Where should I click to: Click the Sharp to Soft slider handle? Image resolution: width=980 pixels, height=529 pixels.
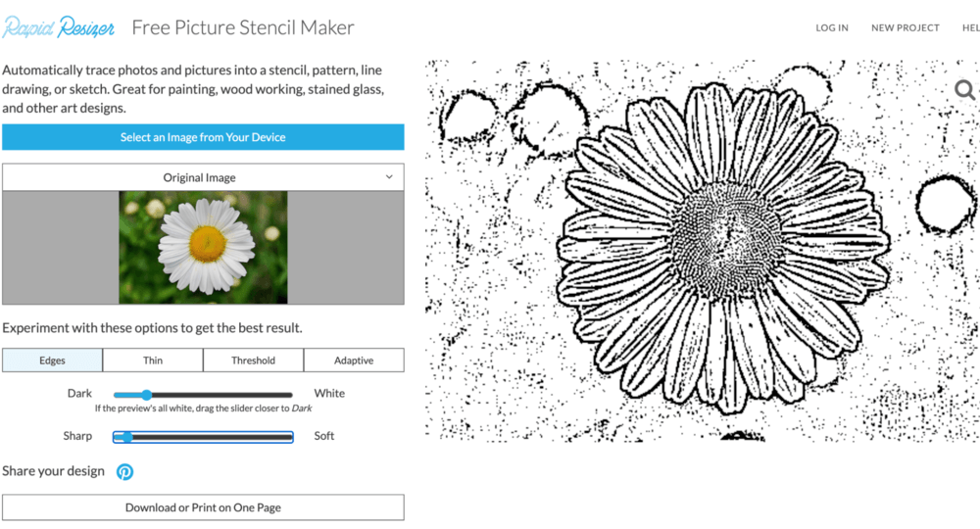click(126, 437)
